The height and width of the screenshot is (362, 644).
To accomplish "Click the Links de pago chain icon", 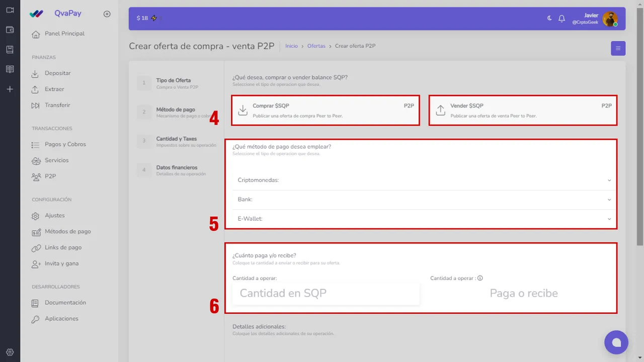I will coord(36,248).
